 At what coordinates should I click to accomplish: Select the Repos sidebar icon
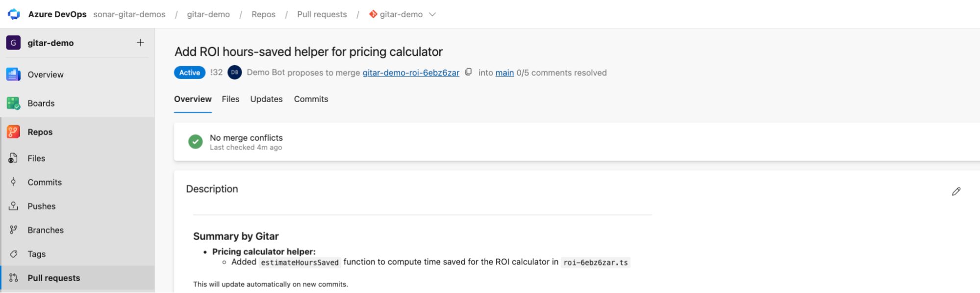coord(13,132)
